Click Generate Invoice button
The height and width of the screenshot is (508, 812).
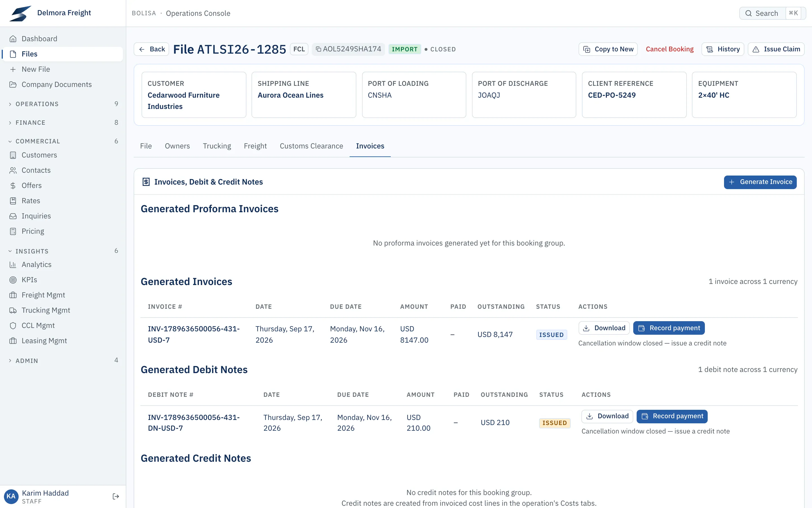[x=760, y=182]
